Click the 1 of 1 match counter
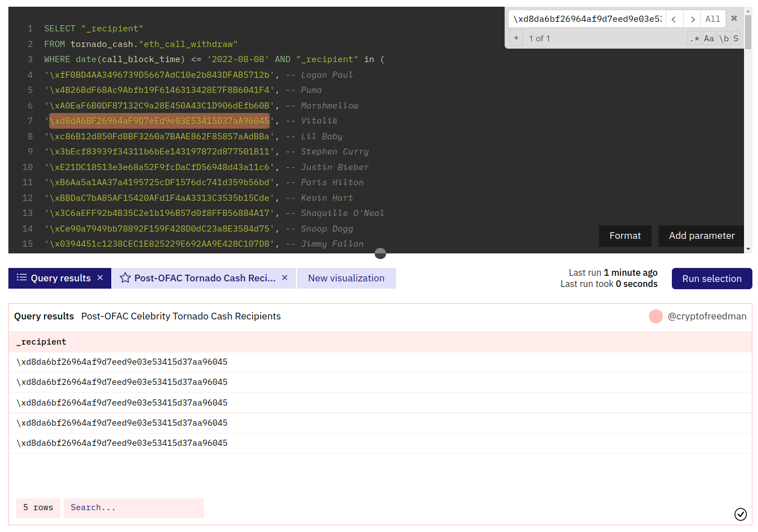The image size is (758, 532). pos(539,39)
